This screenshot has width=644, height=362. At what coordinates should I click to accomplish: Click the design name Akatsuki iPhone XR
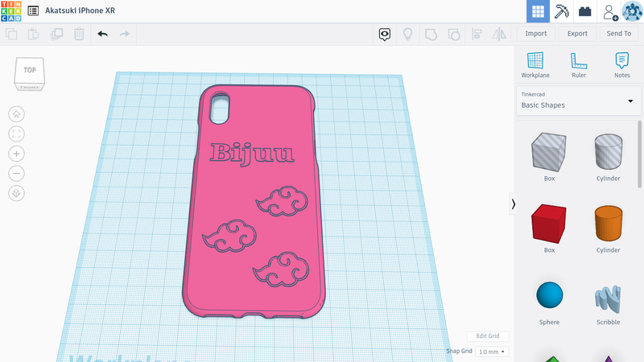(x=80, y=10)
